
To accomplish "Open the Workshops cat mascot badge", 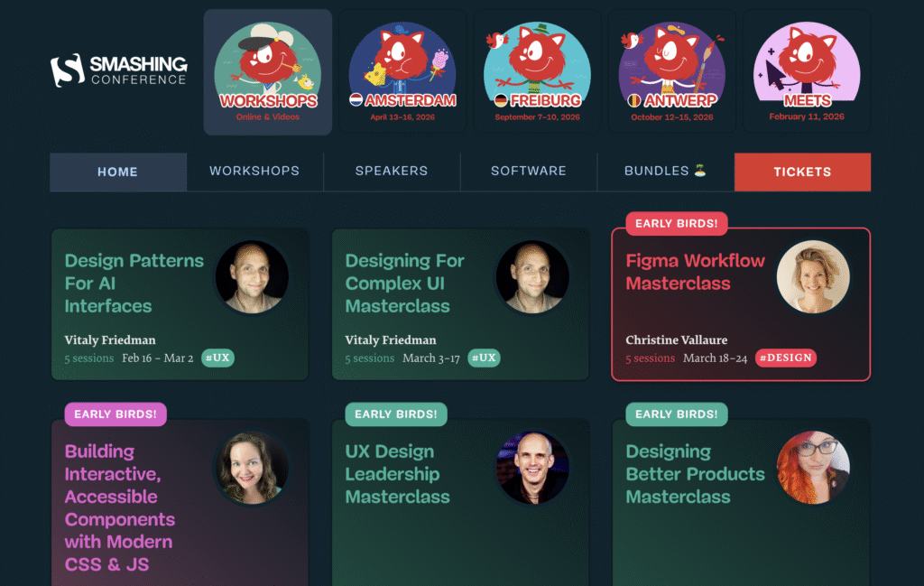I will point(267,72).
